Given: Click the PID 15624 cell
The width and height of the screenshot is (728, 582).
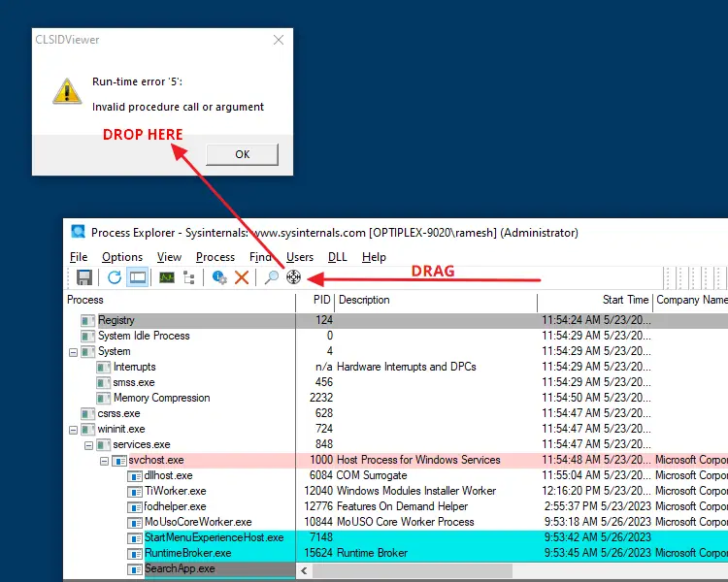Looking at the screenshot, I should 318,553.
